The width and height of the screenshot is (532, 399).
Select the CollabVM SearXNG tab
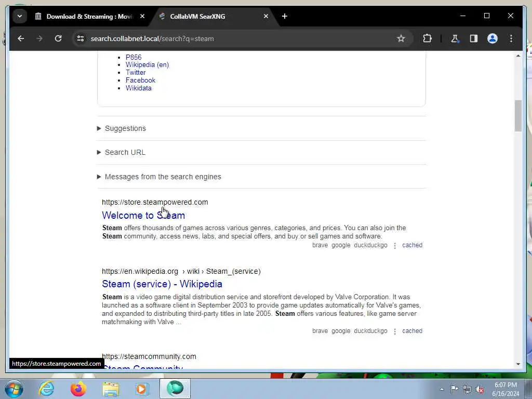(213, 16)
